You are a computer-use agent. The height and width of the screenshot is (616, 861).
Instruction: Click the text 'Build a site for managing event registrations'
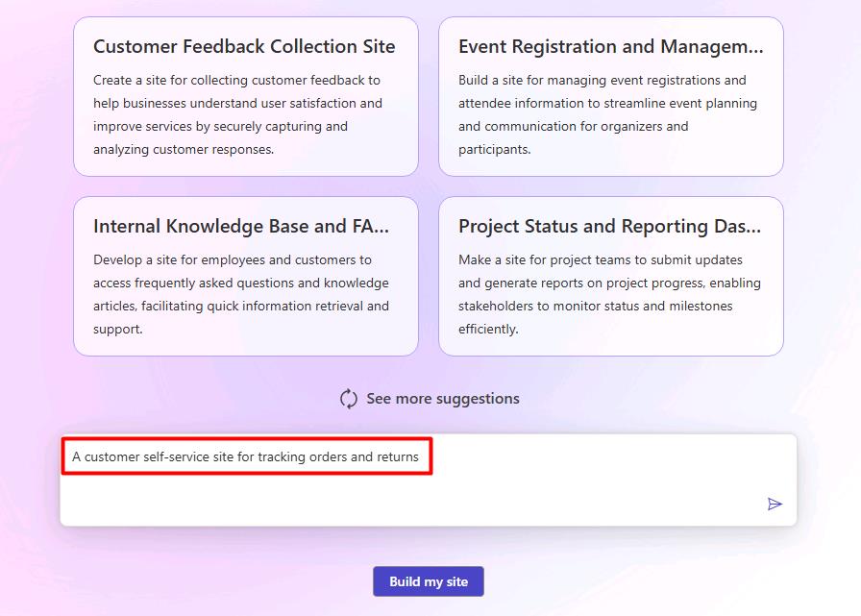coord(589,80)
